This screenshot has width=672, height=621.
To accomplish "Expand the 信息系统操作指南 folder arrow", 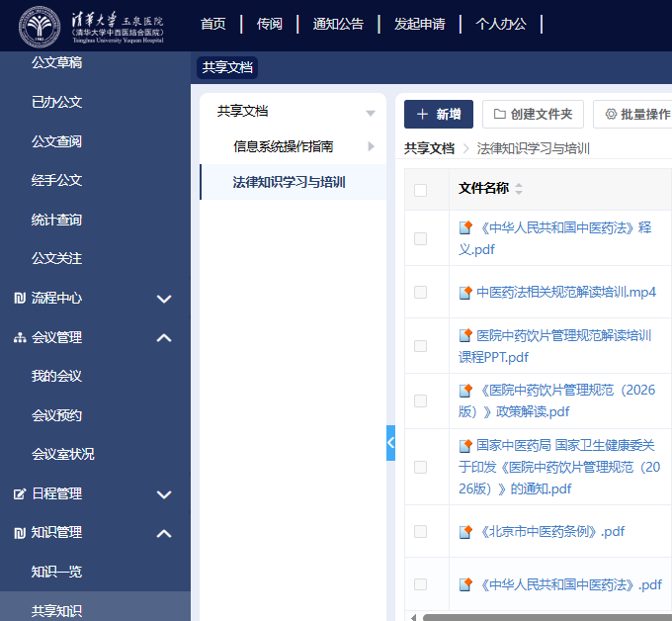I will click(372, 146).
